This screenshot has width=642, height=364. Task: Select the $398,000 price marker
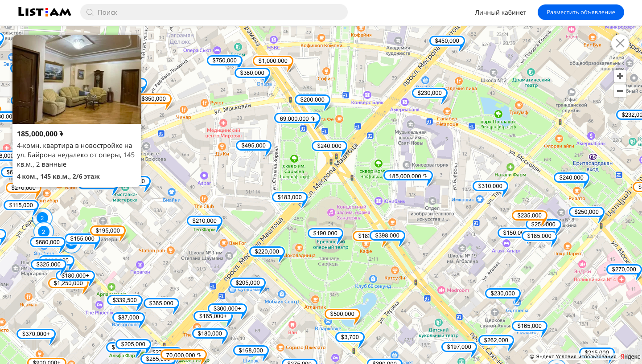point(387,236)
